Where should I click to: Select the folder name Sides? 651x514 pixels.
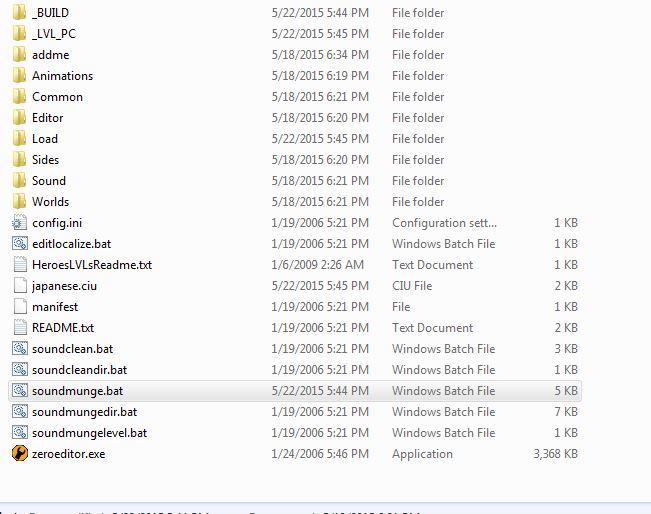[46, 160]
